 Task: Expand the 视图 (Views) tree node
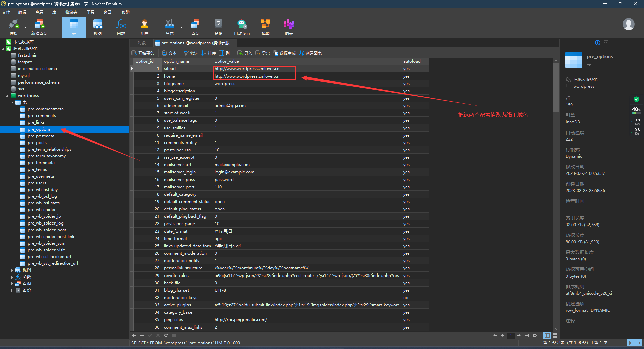point(12,270)
